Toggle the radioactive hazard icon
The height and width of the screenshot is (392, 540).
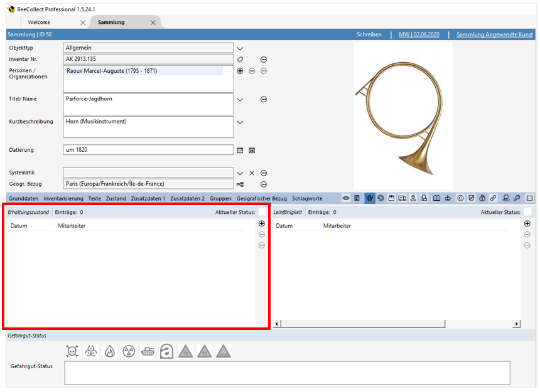(129, 351)
